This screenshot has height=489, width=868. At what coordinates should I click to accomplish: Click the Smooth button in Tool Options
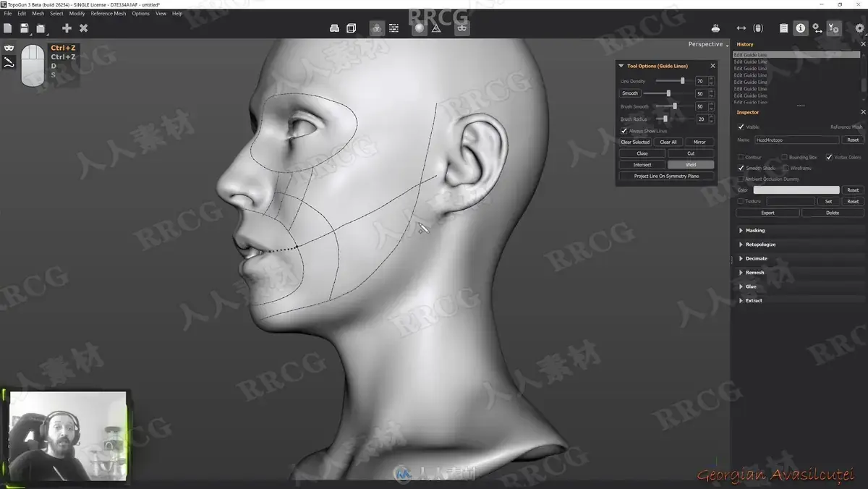pos(630,93)
